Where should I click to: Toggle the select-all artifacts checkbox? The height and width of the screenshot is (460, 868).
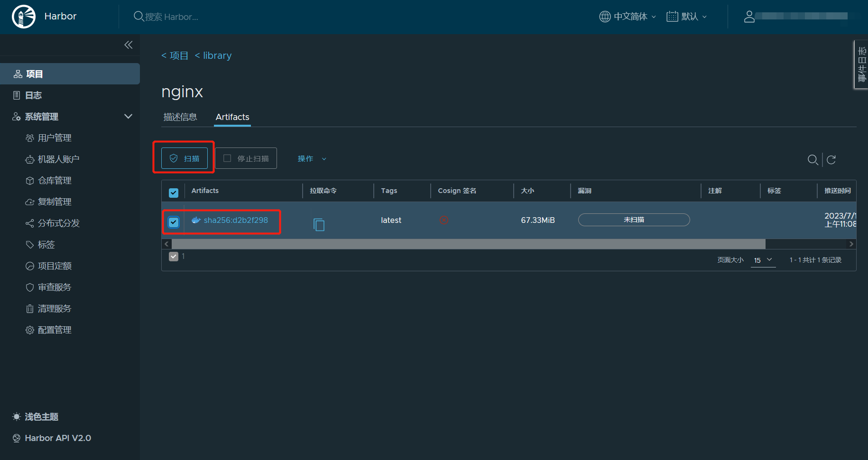[x=174, y=193]
